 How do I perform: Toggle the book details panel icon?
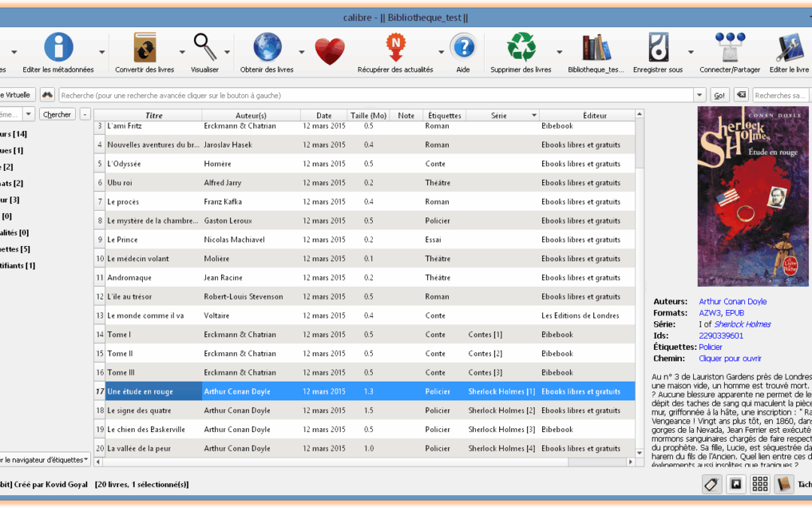(x=783, y=484)
